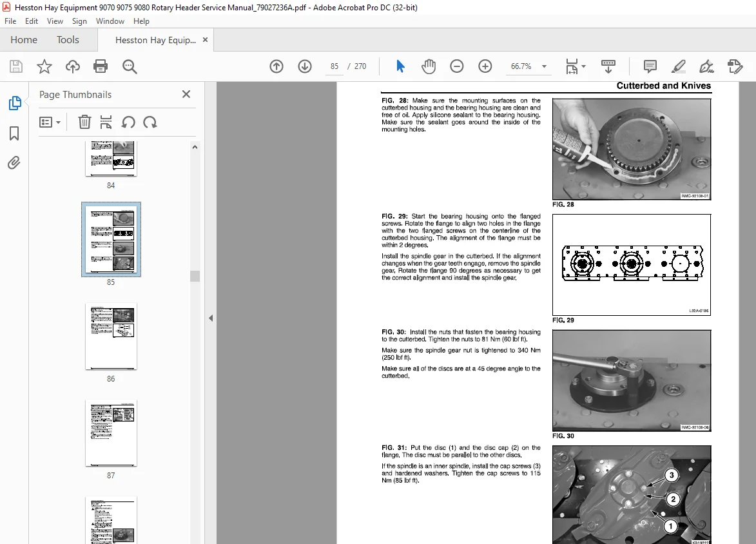Select the Hesston Hay Equip document tab

click(155, 40)
